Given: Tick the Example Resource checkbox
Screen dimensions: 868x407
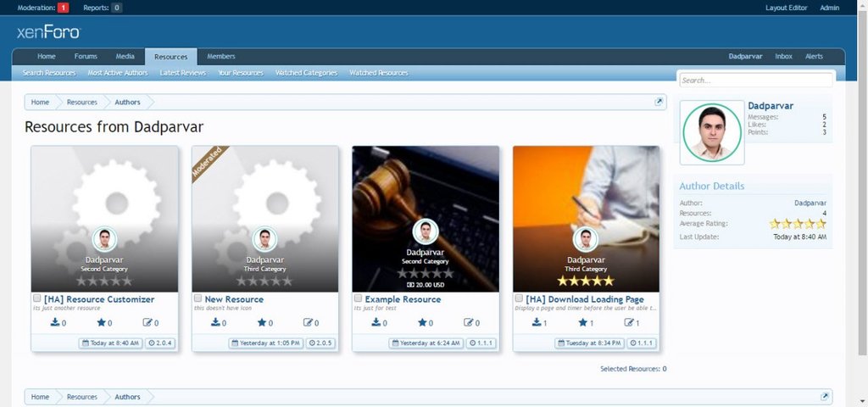Looking at the screenshot, I should (x=358, y=298).
